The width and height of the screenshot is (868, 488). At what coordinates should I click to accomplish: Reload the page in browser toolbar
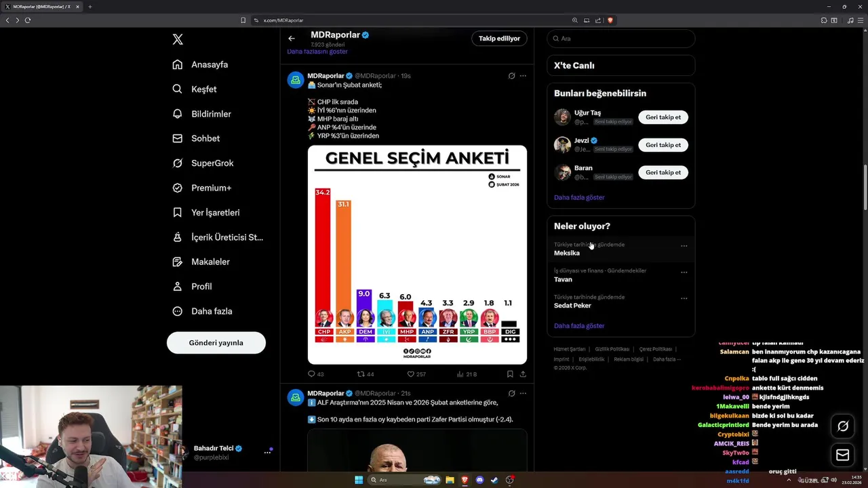pos(27,20)
